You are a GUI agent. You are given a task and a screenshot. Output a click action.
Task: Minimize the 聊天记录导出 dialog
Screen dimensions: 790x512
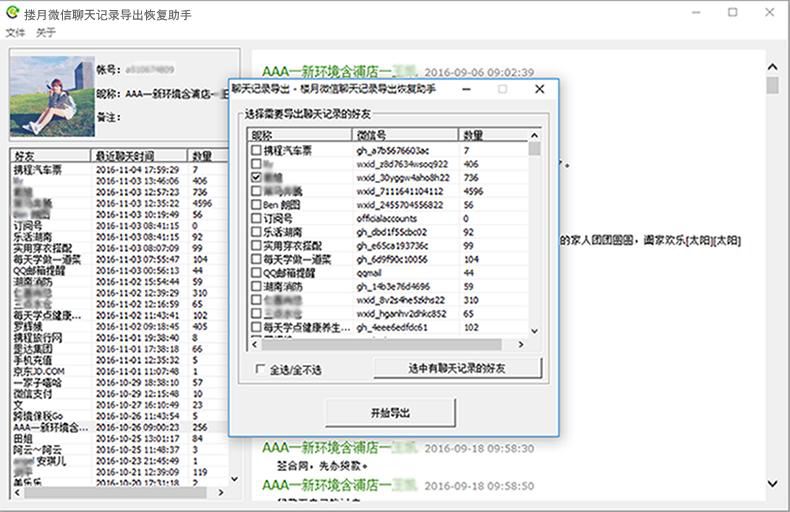467,89
